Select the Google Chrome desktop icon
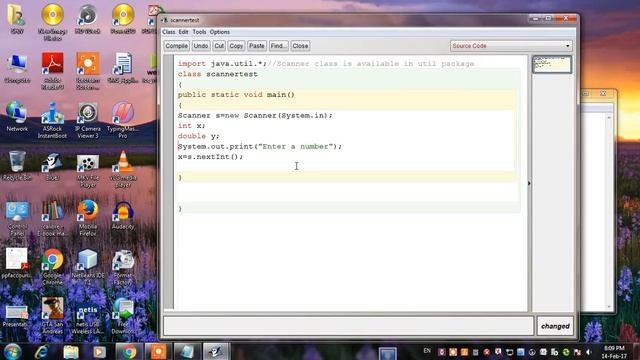The width and height of the screenshot is (640, 360). pos(52,267)
